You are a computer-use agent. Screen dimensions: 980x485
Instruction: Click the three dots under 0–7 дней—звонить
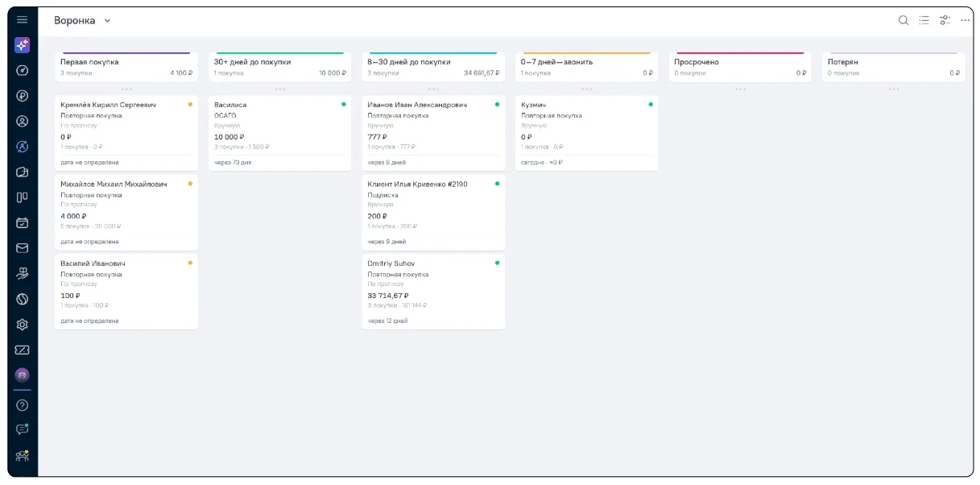(x=586, y=89)
